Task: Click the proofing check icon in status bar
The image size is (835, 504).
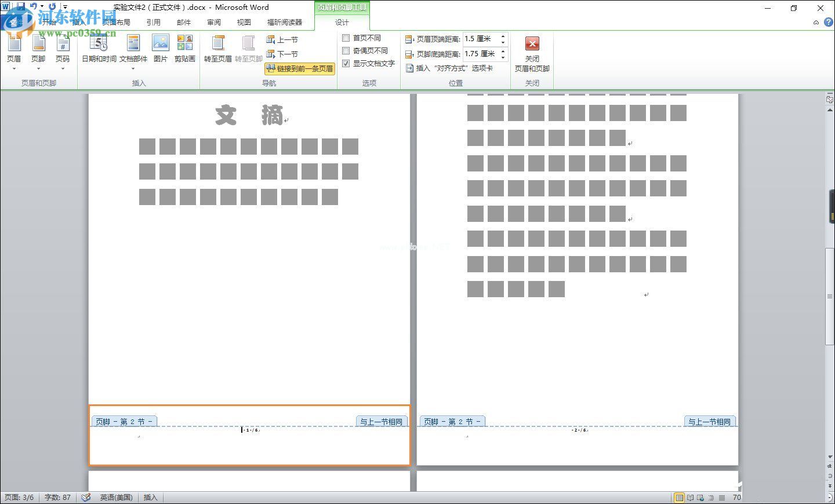Action: pyautogui.click(x=86, y=498)
